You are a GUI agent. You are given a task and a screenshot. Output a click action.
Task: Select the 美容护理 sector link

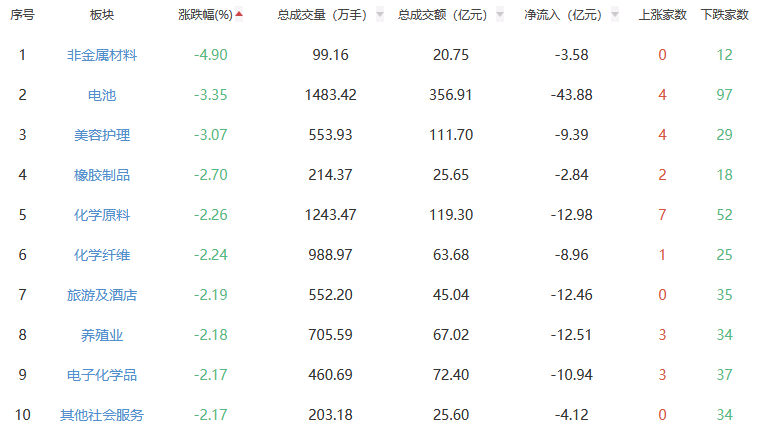pyautogui.click(x=101, y=135)
